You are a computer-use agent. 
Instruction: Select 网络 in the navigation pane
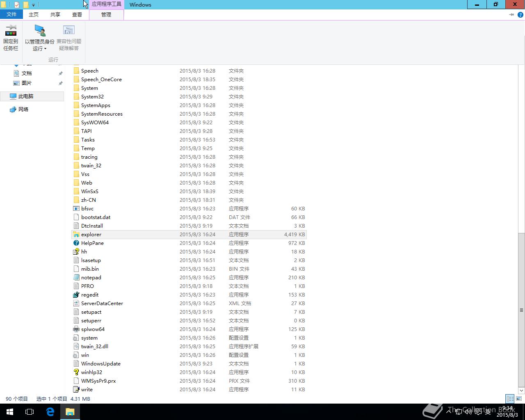tap(23, 109)
